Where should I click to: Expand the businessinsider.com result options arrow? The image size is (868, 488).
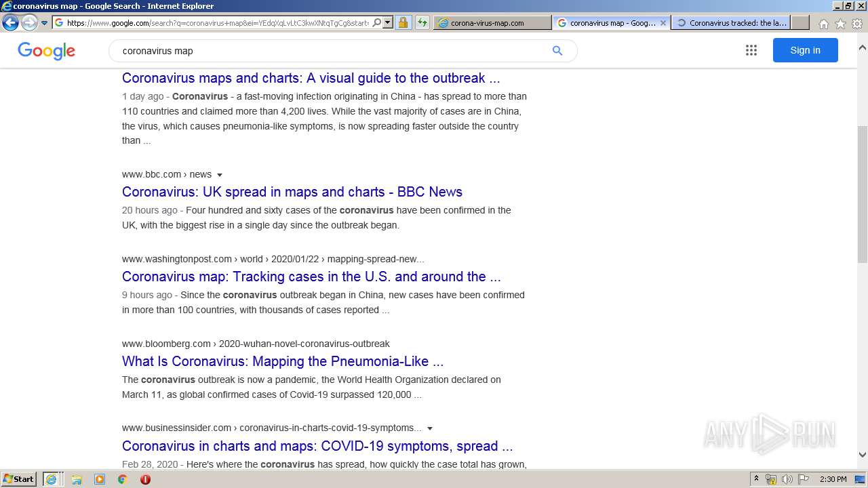(x=430, y=428)
